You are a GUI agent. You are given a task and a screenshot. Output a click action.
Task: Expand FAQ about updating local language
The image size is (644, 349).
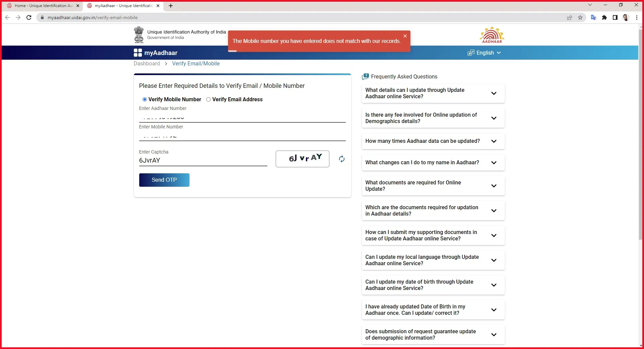pyautogui.click(x=433, y=260)
